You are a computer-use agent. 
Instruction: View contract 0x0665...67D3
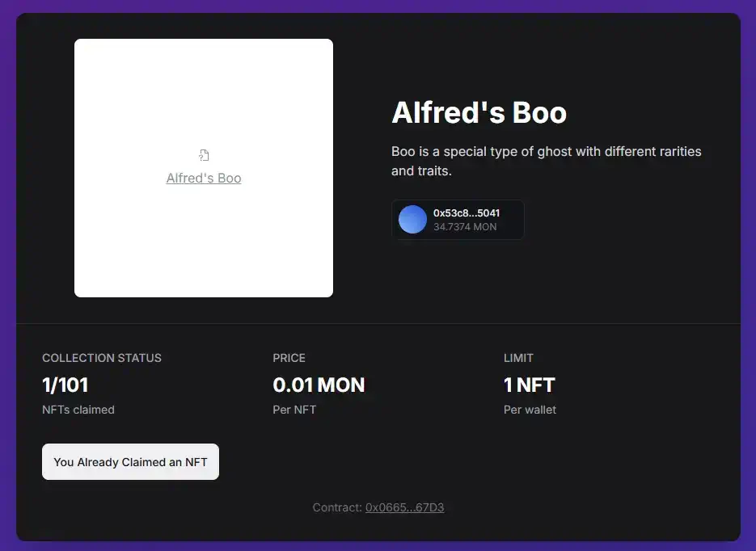pos(404,507)
